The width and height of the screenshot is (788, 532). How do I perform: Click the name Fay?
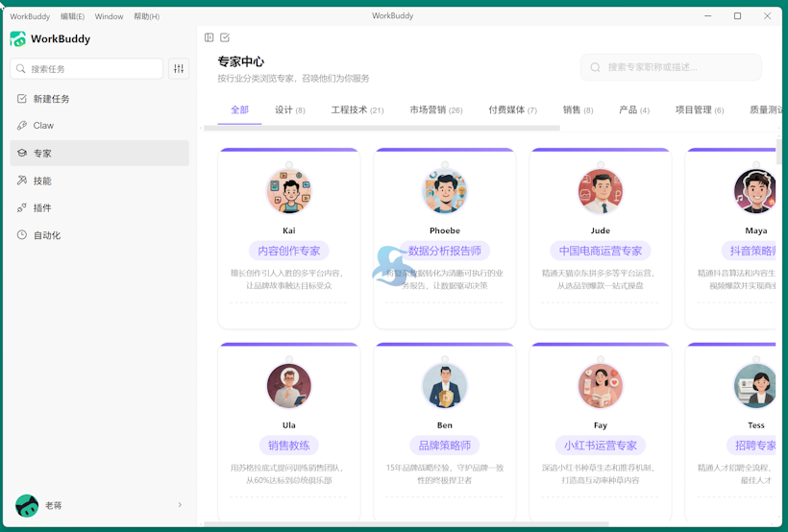point(601,425)
